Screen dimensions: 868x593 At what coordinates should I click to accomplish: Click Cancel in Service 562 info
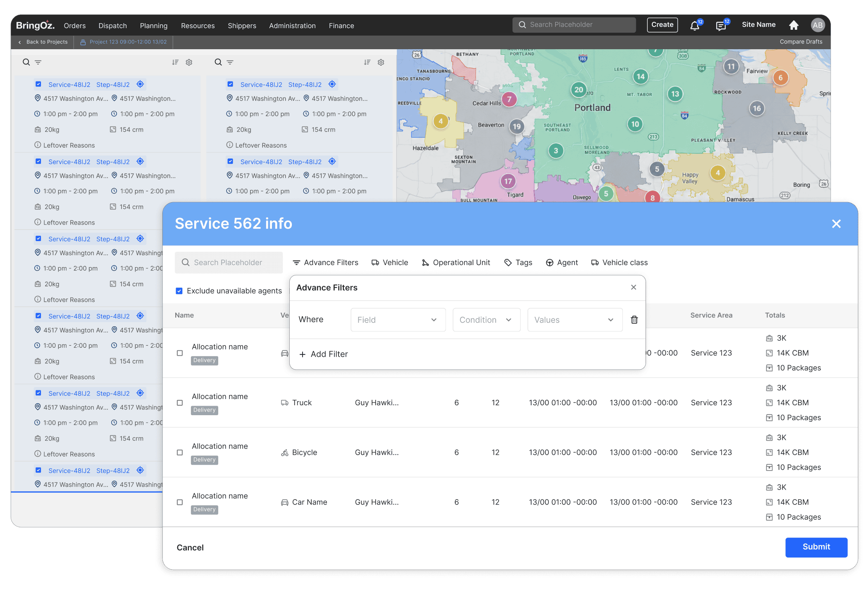coord(190,548)
